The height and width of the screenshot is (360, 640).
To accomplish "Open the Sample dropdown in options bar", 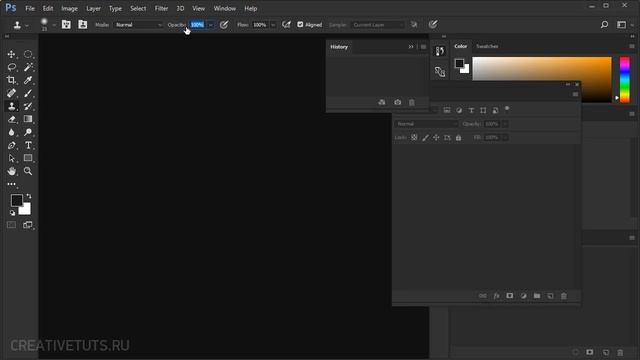I will coord(378,25).
